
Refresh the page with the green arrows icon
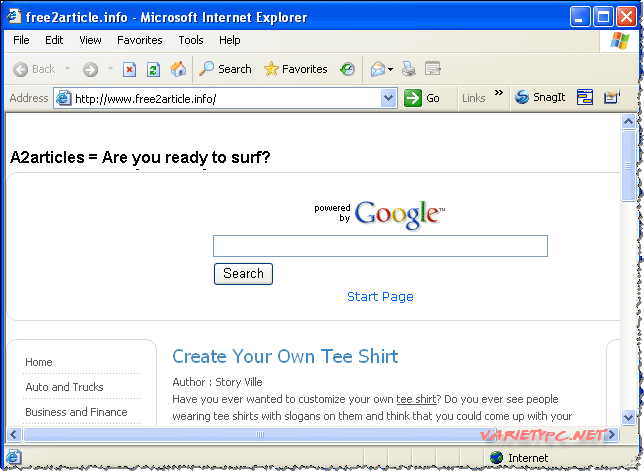153,69
